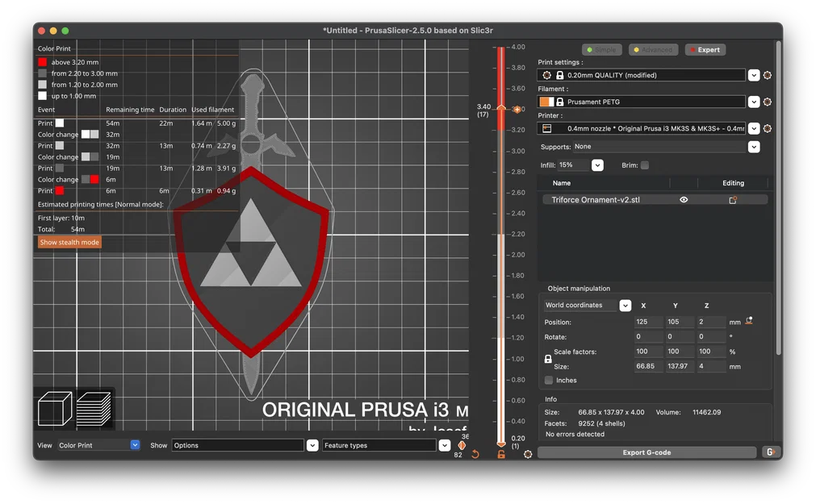Click the Rotate X input field
816x504 pixels.
tap(648, 336)
